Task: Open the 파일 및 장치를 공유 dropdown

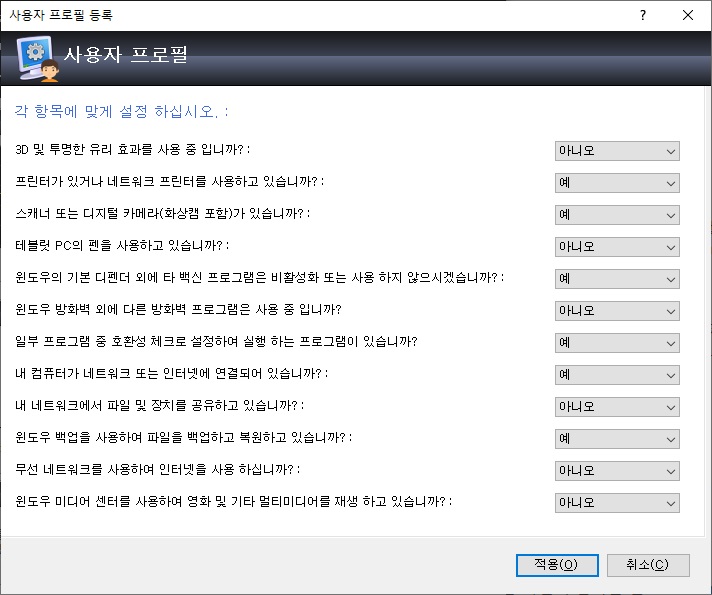Action: pos(617,407)
